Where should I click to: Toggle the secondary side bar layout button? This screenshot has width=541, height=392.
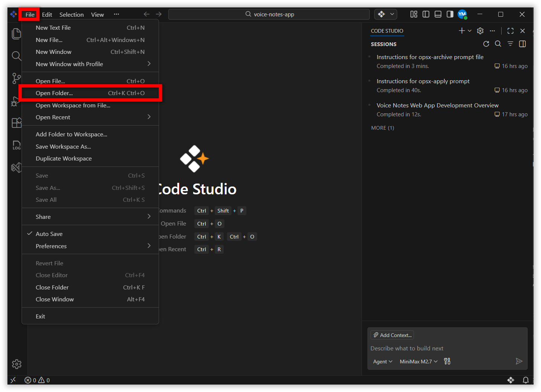click(x=450, y=14)
